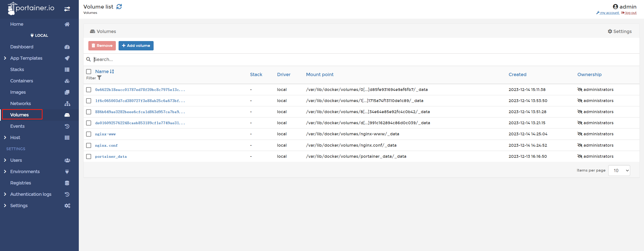
Task: Click the Name filter funnel icon
Action: [99, 78]
